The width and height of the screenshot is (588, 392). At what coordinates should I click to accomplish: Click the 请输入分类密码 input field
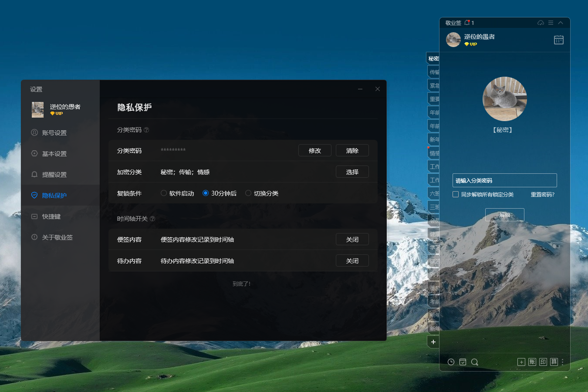point(504,180)
